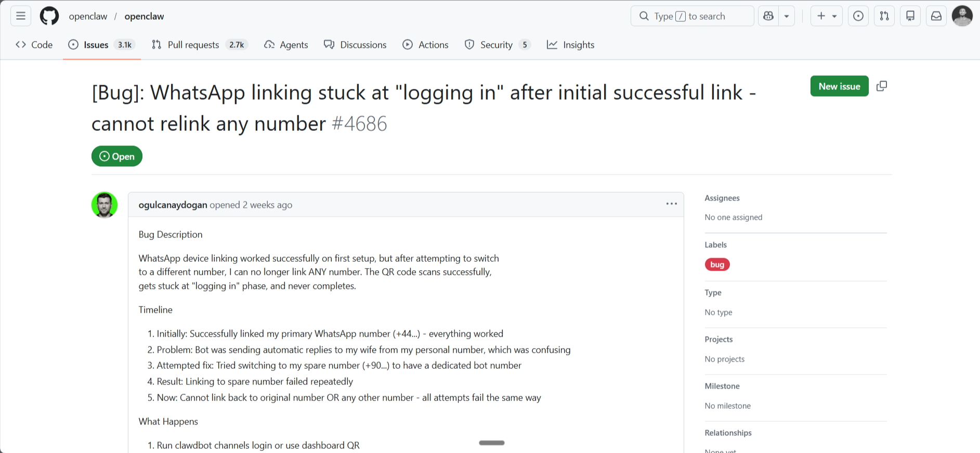Select the 'Labels' sidebar heading

tap(715, 245)
